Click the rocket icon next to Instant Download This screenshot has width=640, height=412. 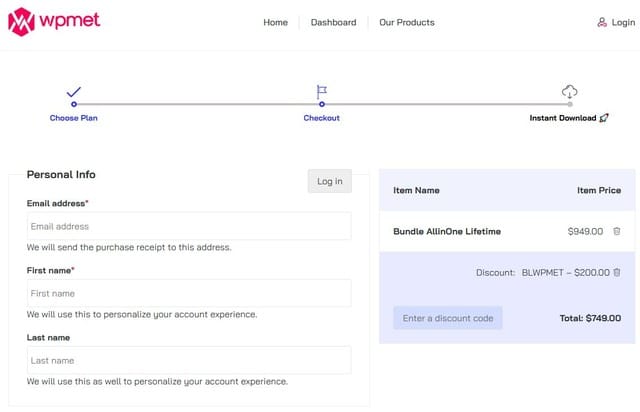point(604,118)
